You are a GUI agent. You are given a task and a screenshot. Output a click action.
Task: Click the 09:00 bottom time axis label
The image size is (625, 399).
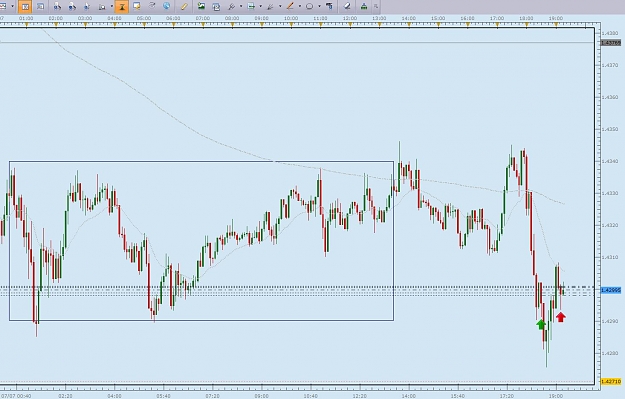click(261, 396)
